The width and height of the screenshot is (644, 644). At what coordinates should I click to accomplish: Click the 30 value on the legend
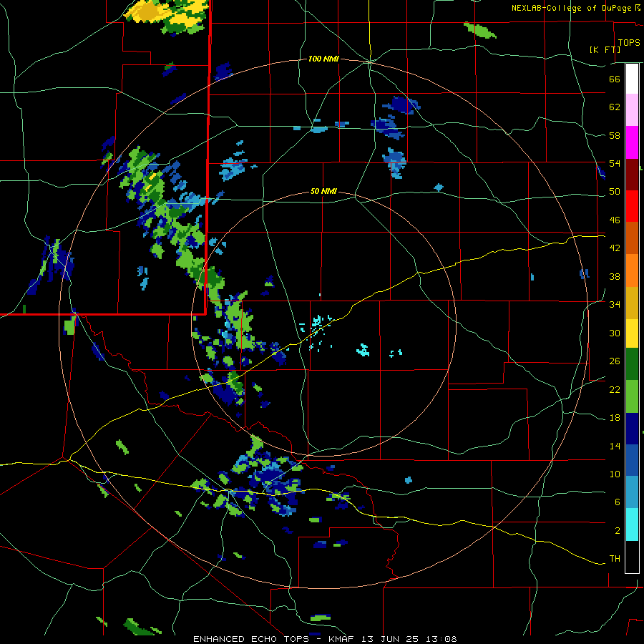(x=615, y=333)
